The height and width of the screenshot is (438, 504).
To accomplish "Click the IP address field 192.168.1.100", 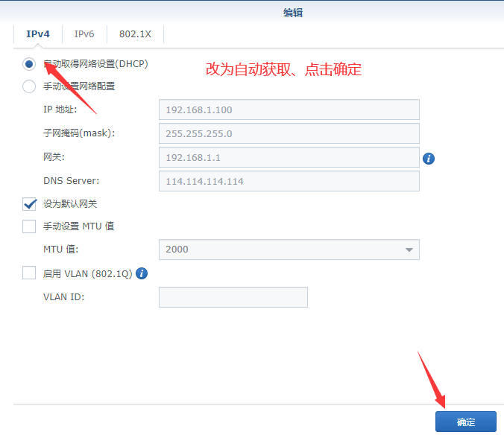I will click(289, 110).
